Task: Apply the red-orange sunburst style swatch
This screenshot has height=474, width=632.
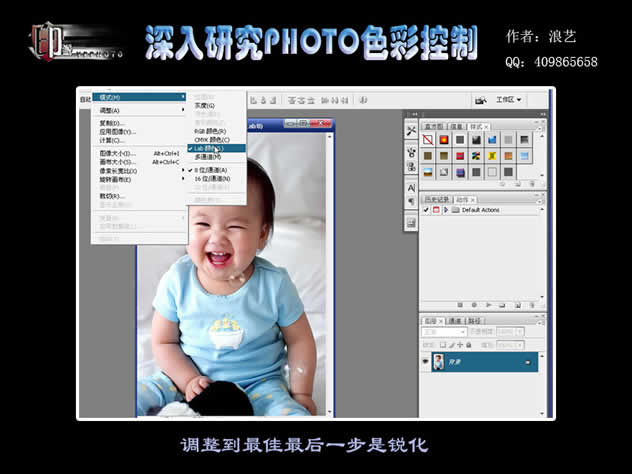Action: pyautogui.click(x=444, y=140)
